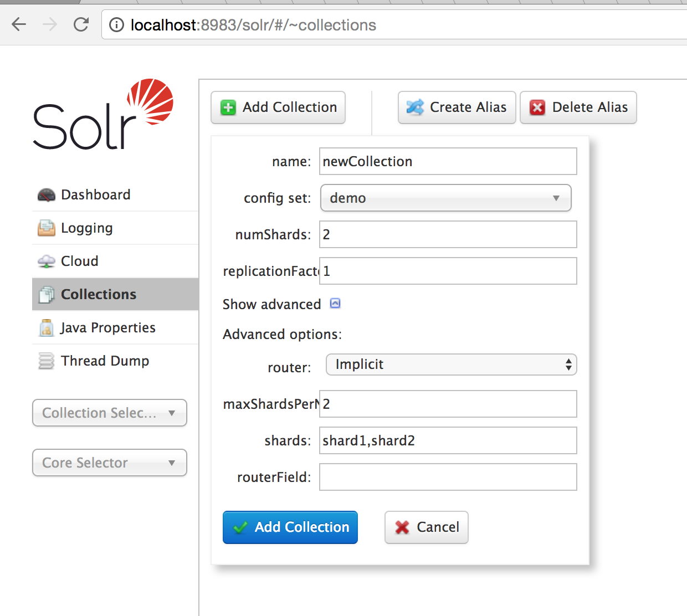Viewport: 687px width, 616px height.
Task: Open the Java Properties page
Action: (x=115, y=328)
